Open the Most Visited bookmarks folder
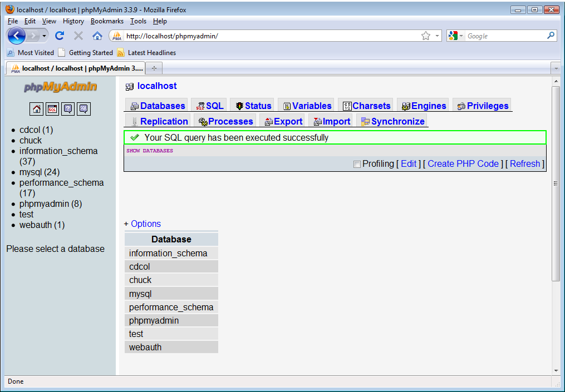The height and width of the screenshot is (392, 565). pyautogui.click(x=30, y=53)
